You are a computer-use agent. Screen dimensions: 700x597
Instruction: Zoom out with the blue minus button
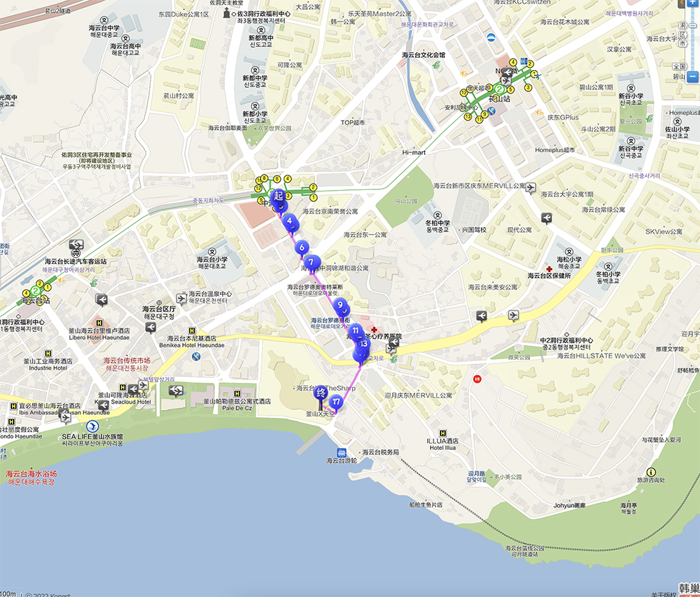coord(692,76)
